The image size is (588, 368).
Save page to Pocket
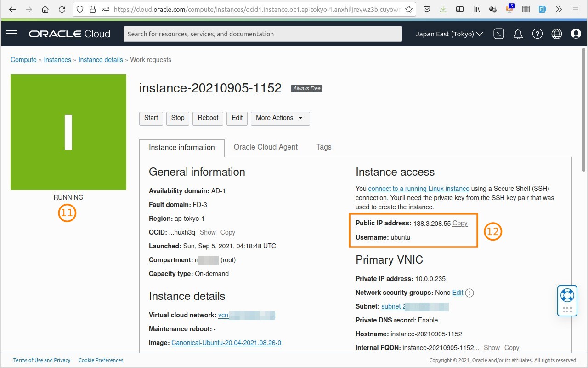(x=427, y=9)
